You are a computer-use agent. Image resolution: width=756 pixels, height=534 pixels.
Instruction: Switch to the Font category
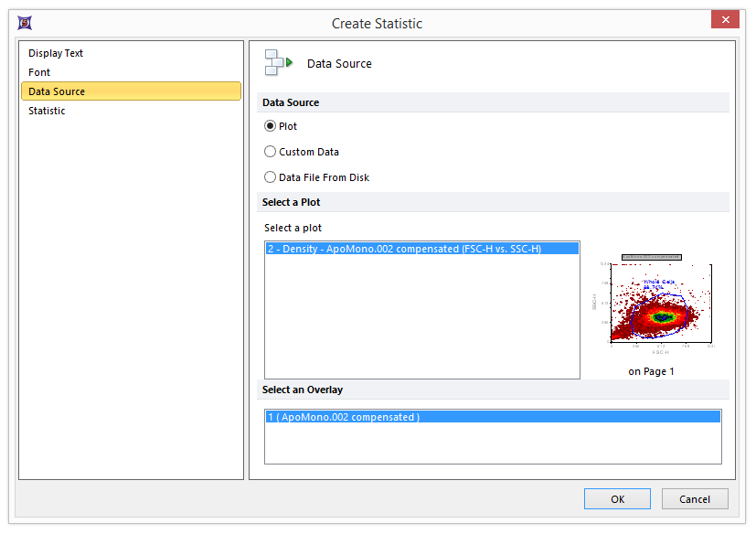coord(39,72)
